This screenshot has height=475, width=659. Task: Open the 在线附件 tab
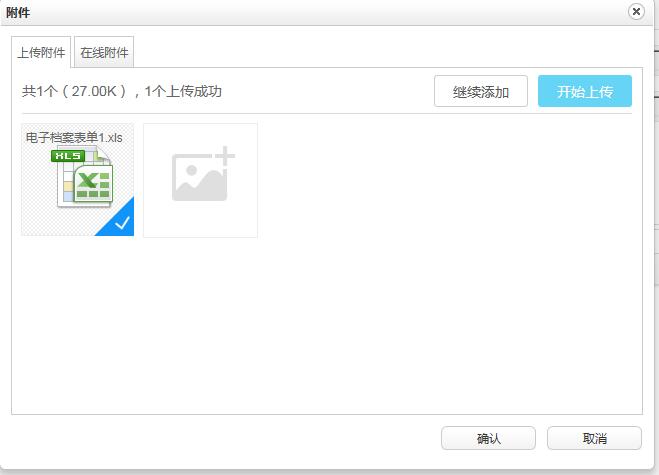104,52
